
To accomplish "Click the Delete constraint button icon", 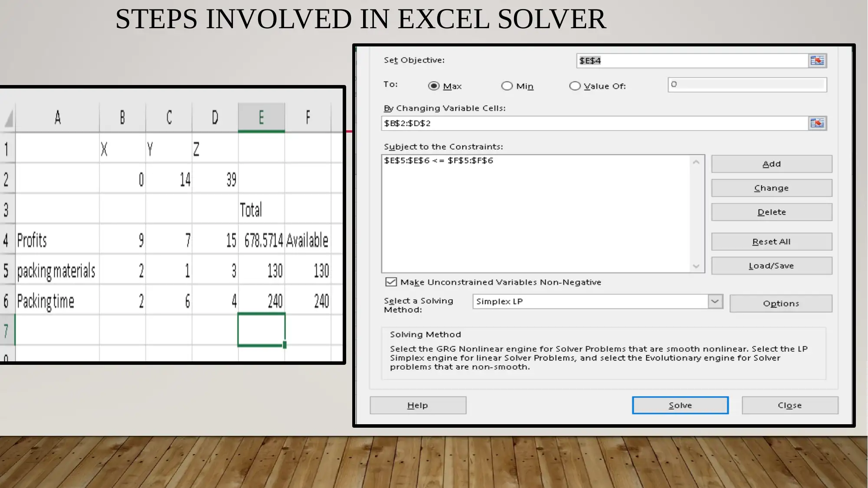I will 771,212.
